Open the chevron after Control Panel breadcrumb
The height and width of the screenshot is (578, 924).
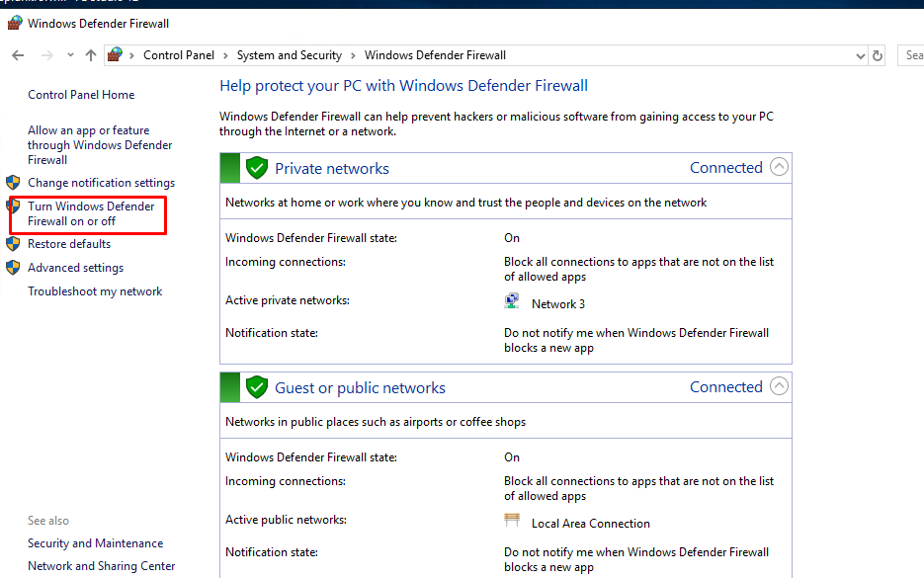click(x=225, y=56)
